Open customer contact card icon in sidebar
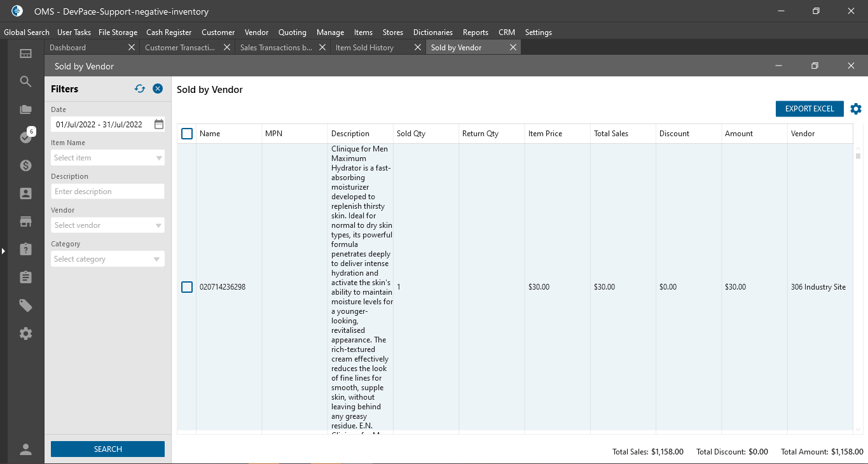This screenshot has width=868, height=464. (x=25, y=193)
